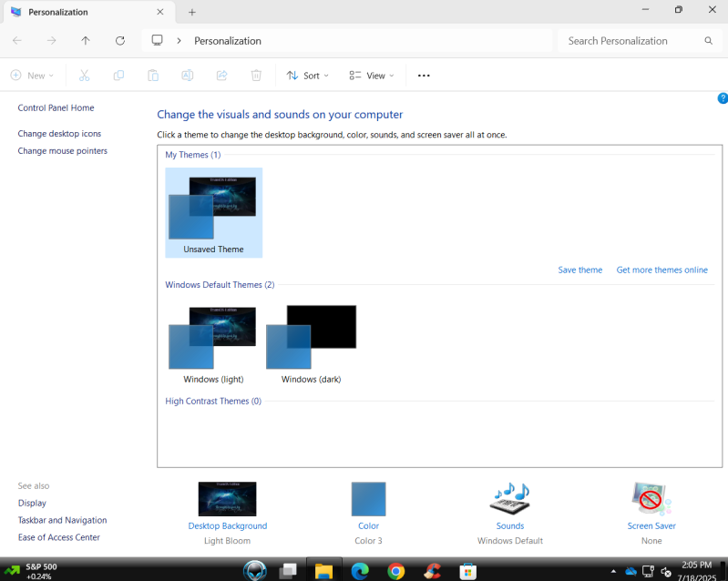Click the monitor icon in address bar
Viewport: 728px width, 581px height.
pos(158,40)
